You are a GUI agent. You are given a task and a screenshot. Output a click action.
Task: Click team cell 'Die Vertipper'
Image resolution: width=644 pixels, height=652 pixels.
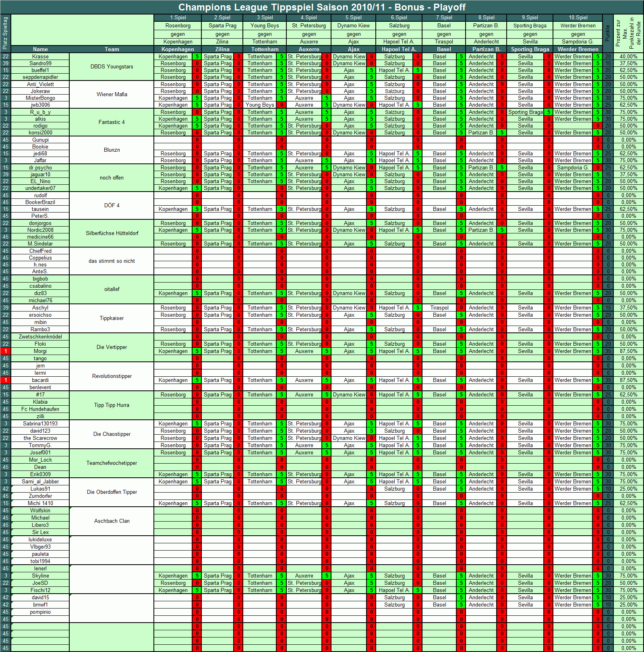(112, 347)
